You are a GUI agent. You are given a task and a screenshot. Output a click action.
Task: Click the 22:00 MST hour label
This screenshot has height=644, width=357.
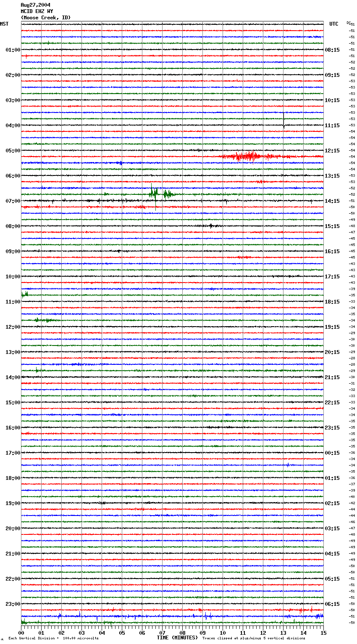click(13, 579)
